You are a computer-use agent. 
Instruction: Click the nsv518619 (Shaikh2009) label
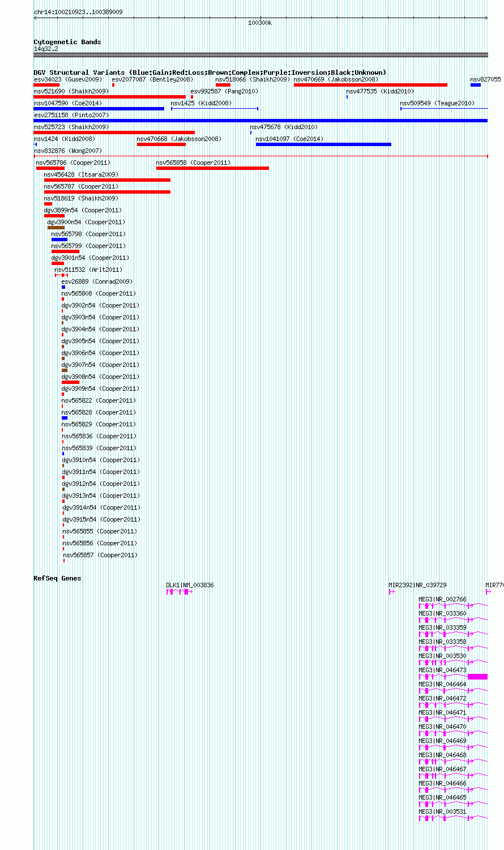(82, 198)
